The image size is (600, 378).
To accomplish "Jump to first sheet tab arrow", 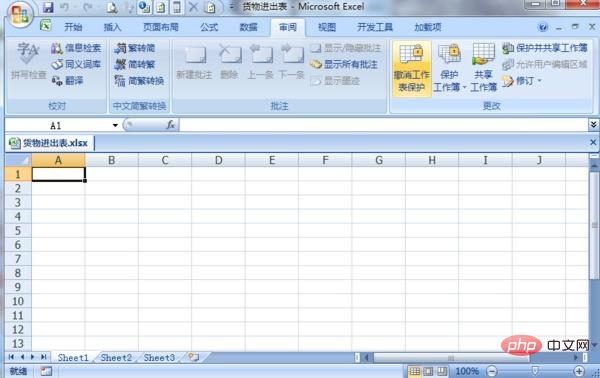I will pos(11,357).
